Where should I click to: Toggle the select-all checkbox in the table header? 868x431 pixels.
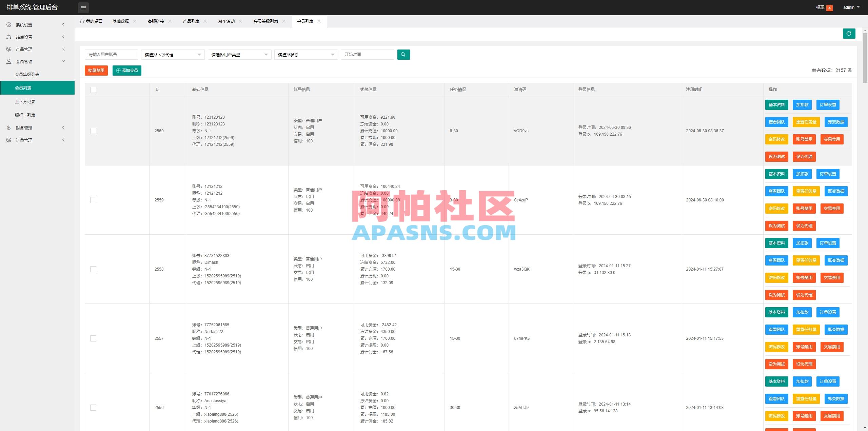[x=93, y=90]
